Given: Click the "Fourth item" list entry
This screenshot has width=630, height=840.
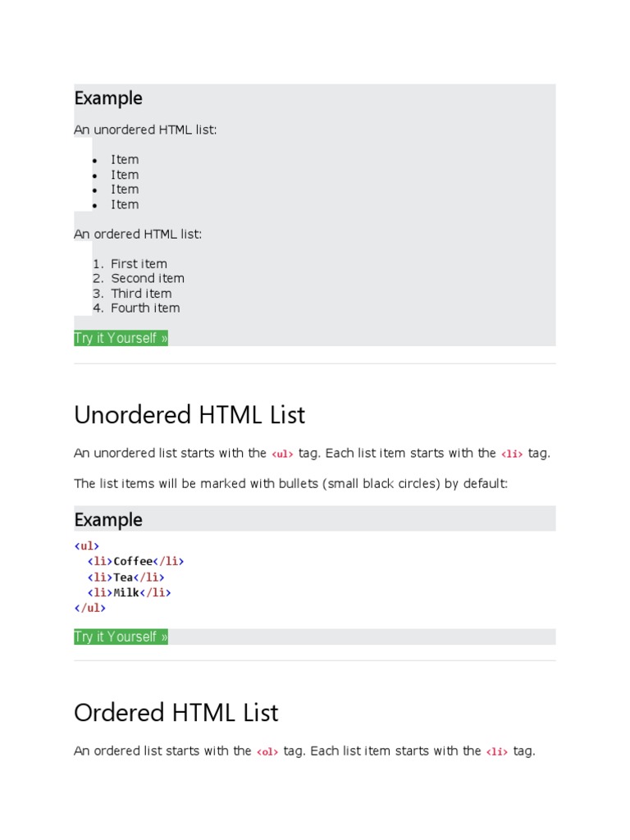Looking at the screenshot, I should click(145, 308).
